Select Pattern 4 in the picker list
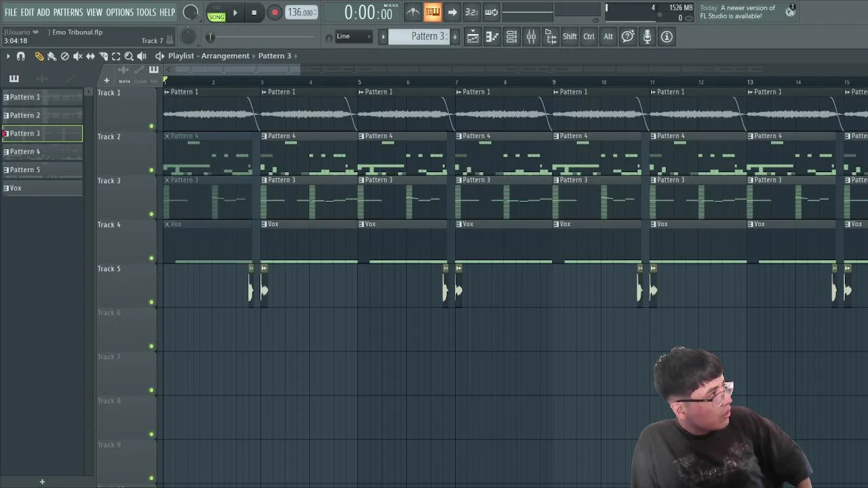868x488 pixels. tap(42, 152)
